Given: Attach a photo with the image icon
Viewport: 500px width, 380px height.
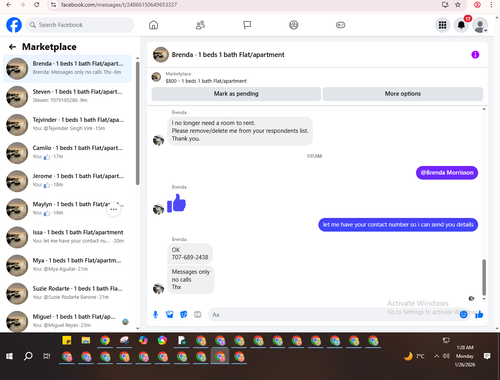Looking at the screenshot, I should [170, 314].
